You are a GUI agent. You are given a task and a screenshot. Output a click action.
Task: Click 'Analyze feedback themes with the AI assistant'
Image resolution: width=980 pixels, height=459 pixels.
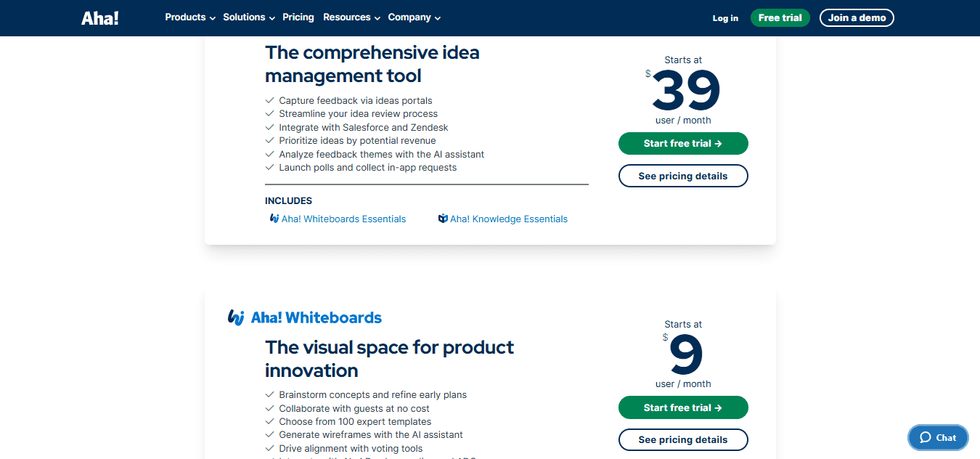click(x=382, y=154)
